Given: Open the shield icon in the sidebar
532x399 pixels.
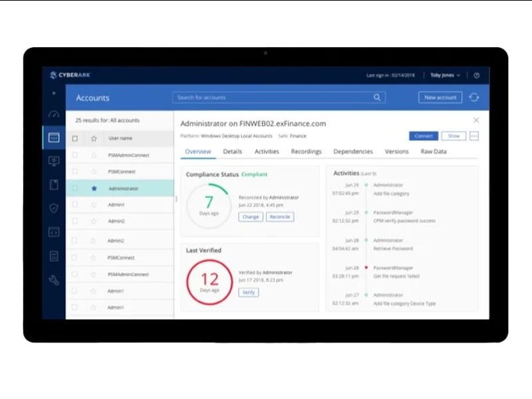Looking at the screenshot, I should tap(54, 208).
